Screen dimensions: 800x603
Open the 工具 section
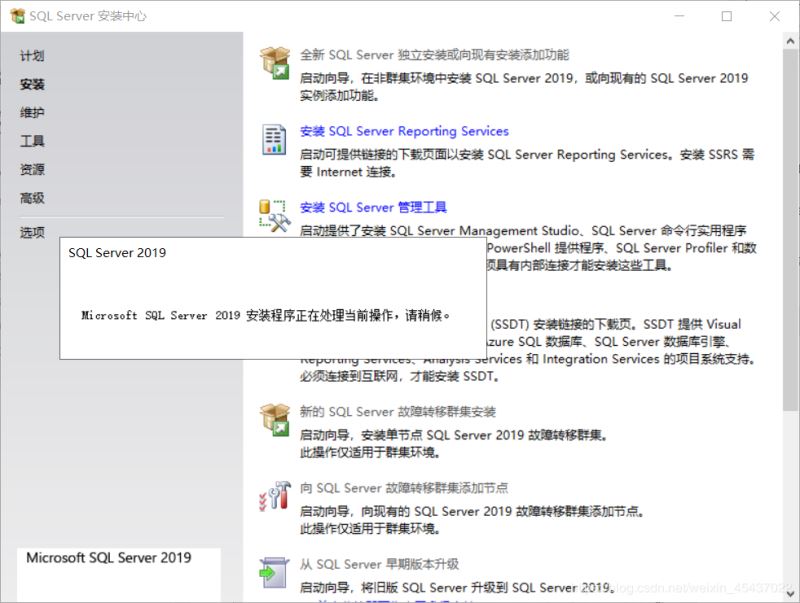[32, 141]
